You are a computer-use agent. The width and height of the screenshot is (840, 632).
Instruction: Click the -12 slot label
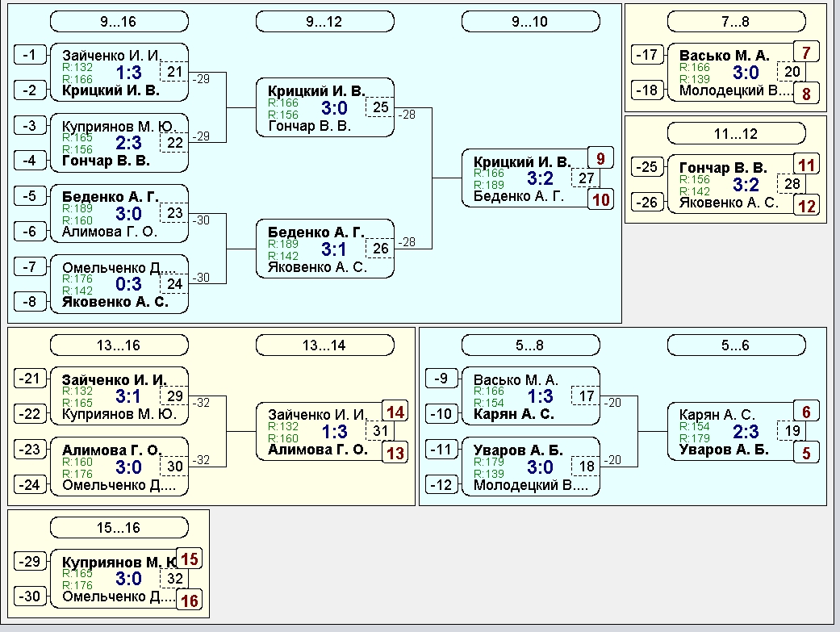tap(441, 484)
